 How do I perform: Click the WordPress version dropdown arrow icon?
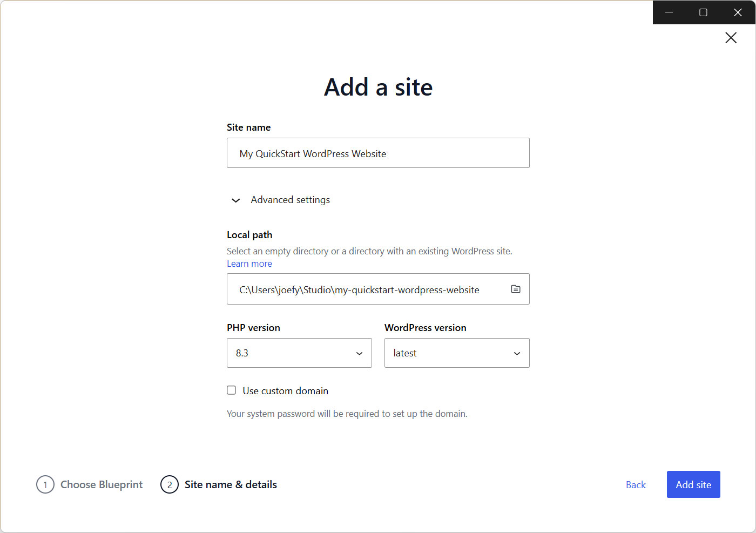517,353
